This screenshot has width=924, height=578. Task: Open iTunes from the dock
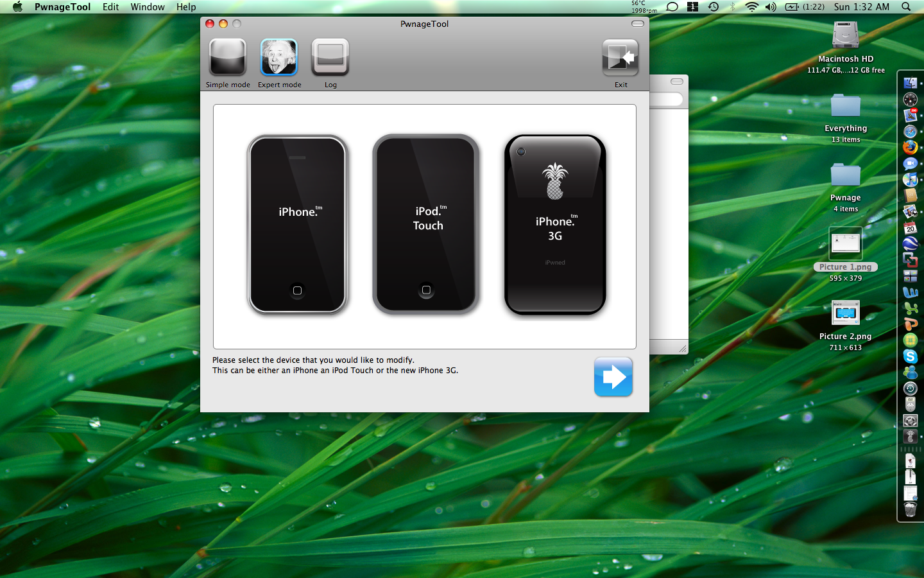[911, 179]
